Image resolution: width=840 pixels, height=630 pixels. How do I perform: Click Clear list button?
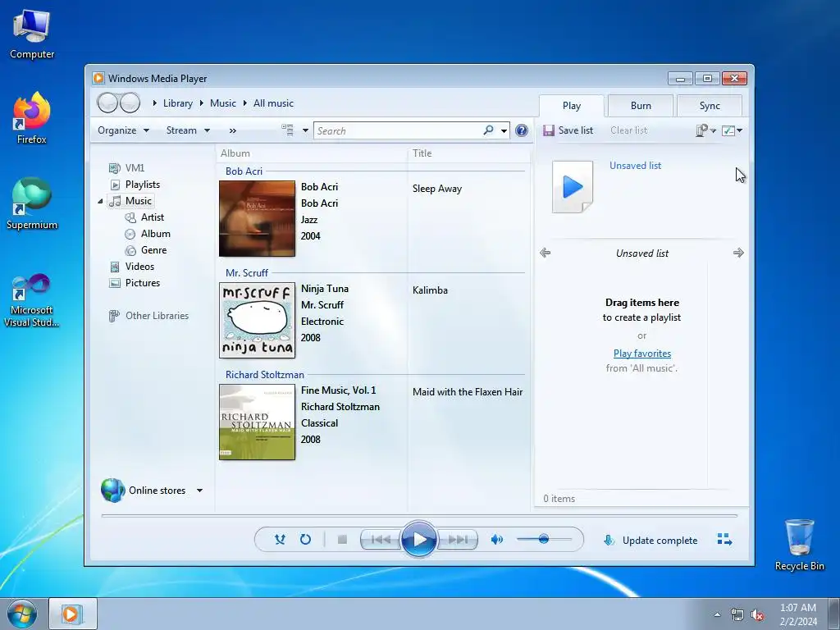(629, 130)
